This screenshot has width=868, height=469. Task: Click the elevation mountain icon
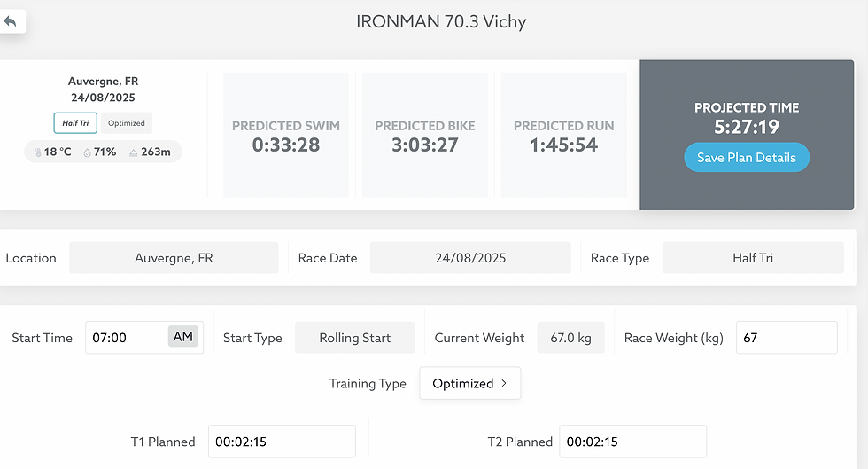pyautogui.click(x=134, y=152)
